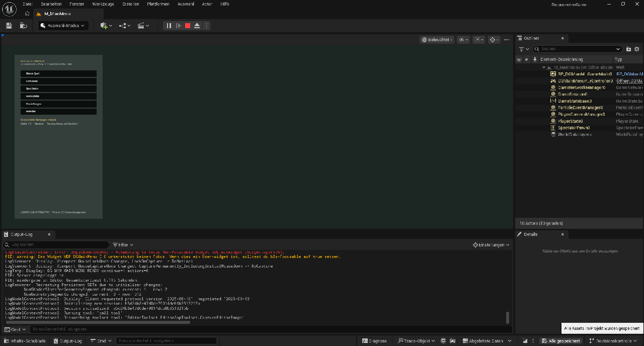
Task: Open the Werkzeuge menu
Action: coord(103,4)
